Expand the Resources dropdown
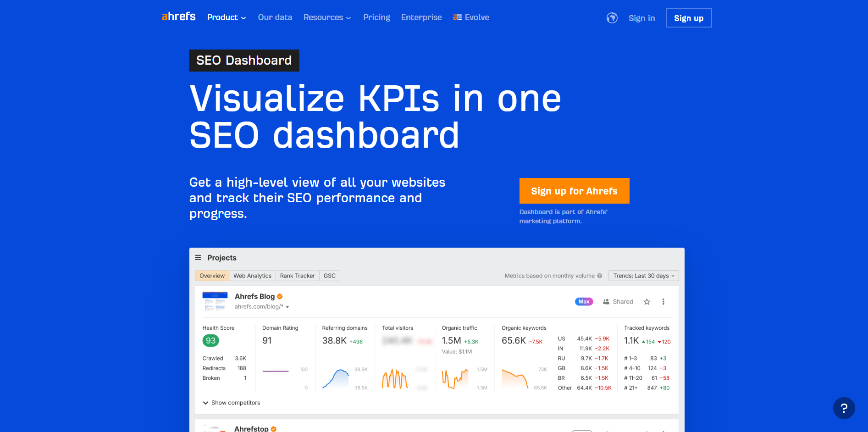The height and width of the screenshot is (432, 868). pyautogui.click(x=327, y=17)
